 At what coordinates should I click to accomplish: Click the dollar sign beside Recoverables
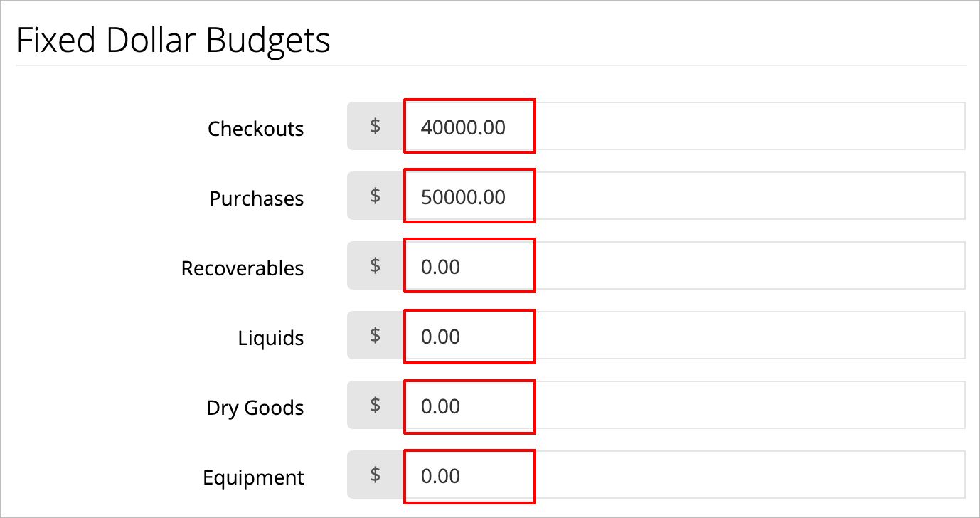[x=374, y=265]
